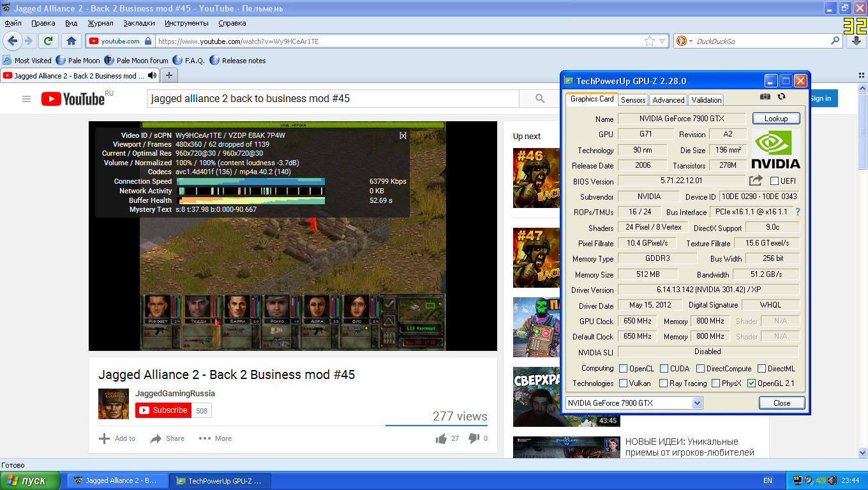
Task: Click the browser forward arrow
Action: coord(29,41)
